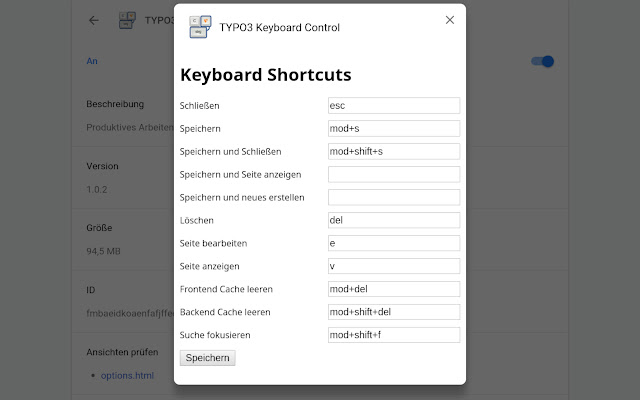640x400 pixels.
Task: Click the Beschreibung heading in background page
Action: pos(115,104)
